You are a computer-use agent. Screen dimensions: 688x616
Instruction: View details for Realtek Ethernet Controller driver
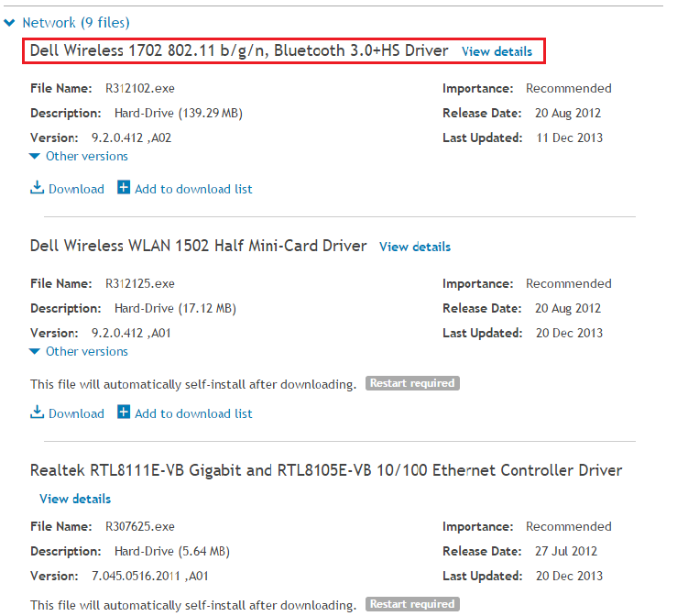[75, 499]
